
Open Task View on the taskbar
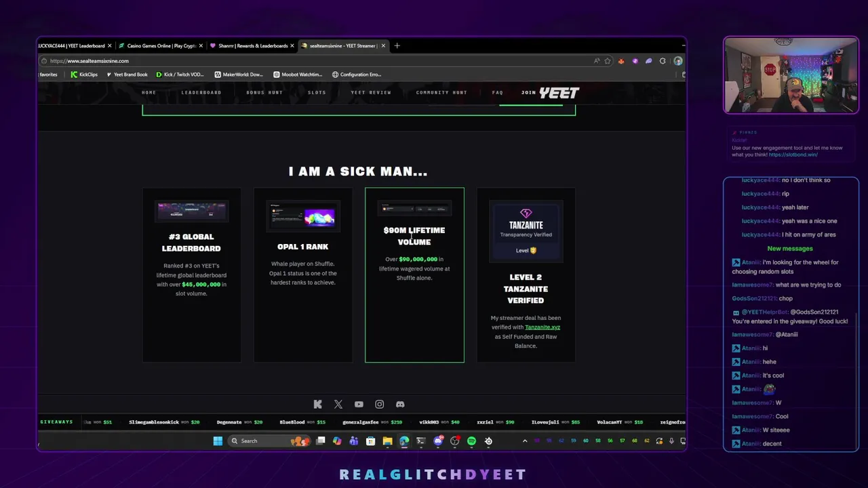tap(320, 441)
